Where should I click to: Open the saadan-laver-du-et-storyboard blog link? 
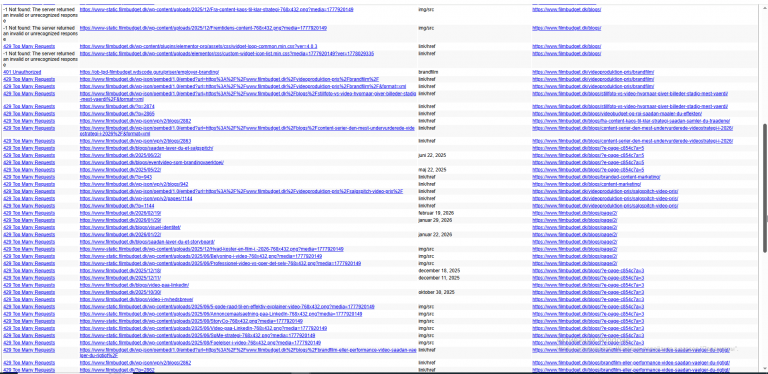147,242
